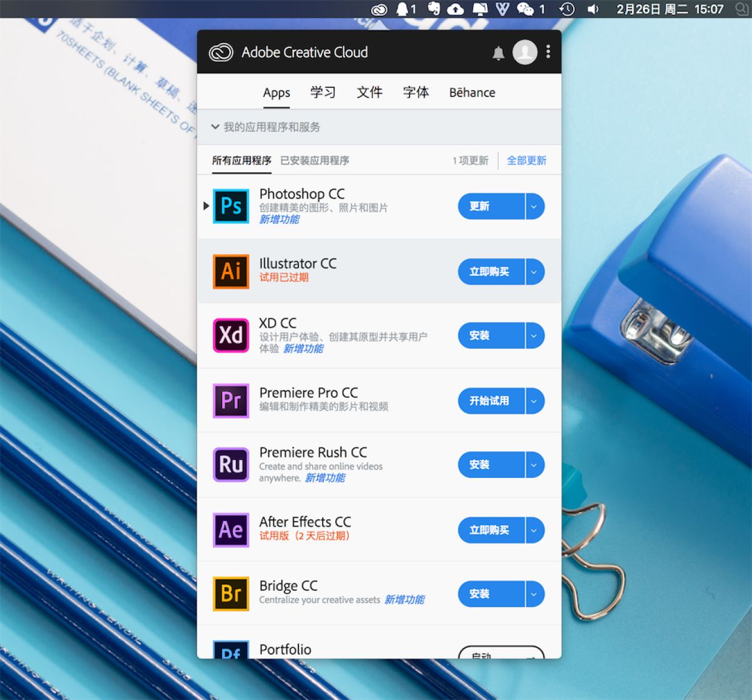Click the Portfolio app name

click(x=285, y=650)
